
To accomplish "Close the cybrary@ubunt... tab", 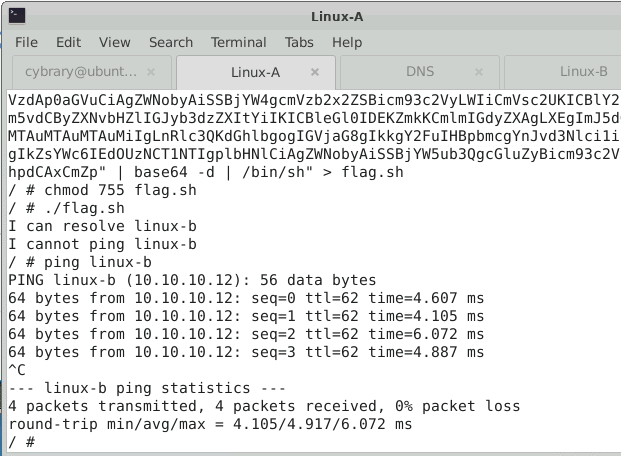I will click(152, 72).
